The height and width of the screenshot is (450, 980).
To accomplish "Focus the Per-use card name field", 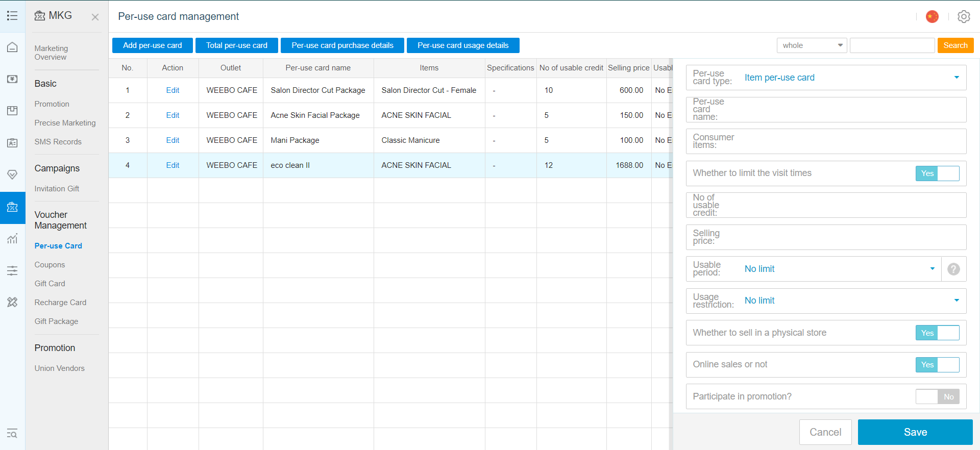I will [x=826, y=110].
